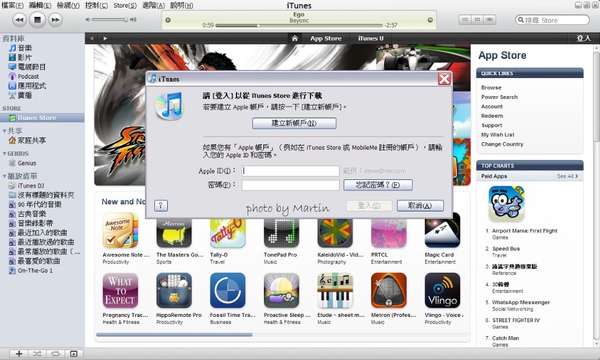
Task: Switch to list view icon
Action: [465, 20]
